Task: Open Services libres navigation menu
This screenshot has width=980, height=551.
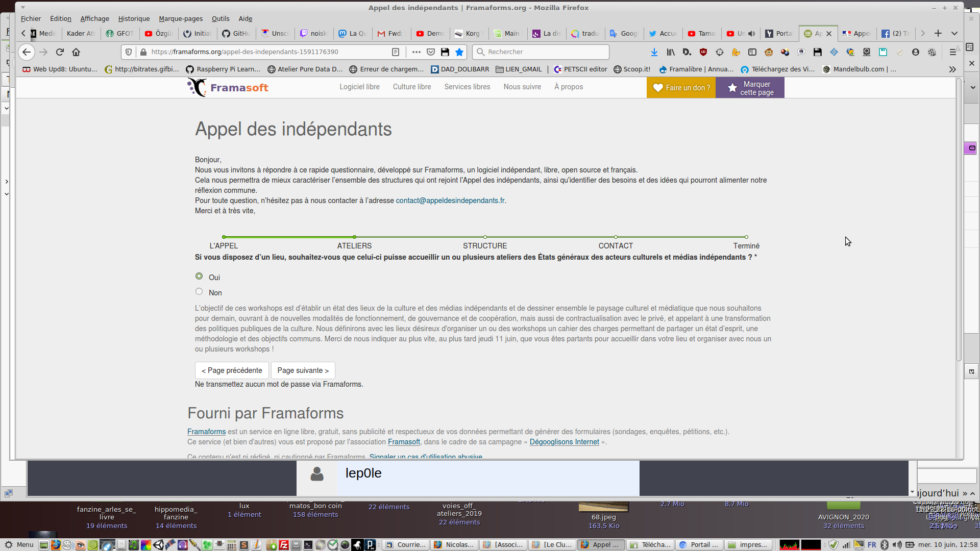Action: click(467, 87)
